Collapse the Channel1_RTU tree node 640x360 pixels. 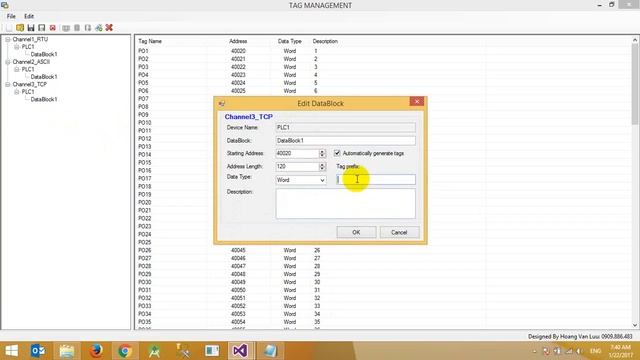point(8,39)
